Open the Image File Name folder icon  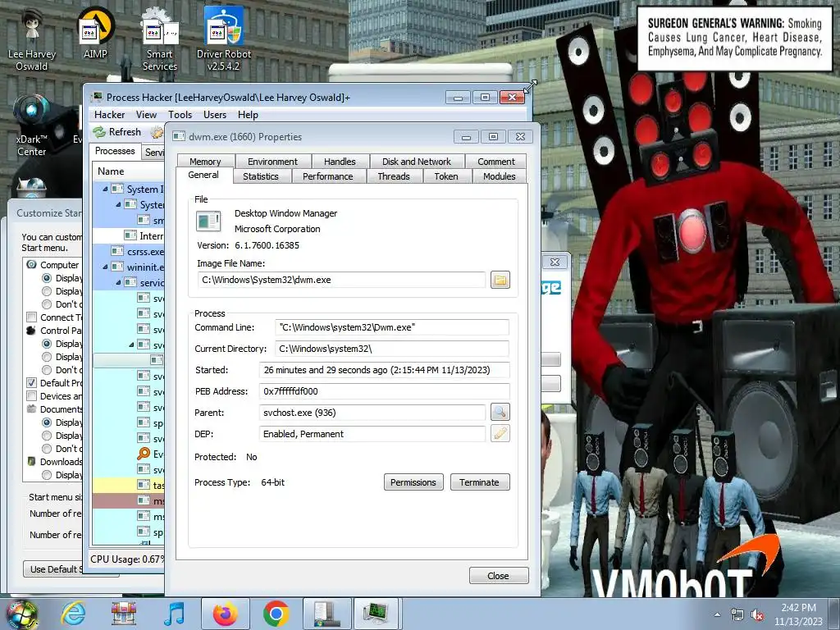pyautogui.click(x=500, y=280)
